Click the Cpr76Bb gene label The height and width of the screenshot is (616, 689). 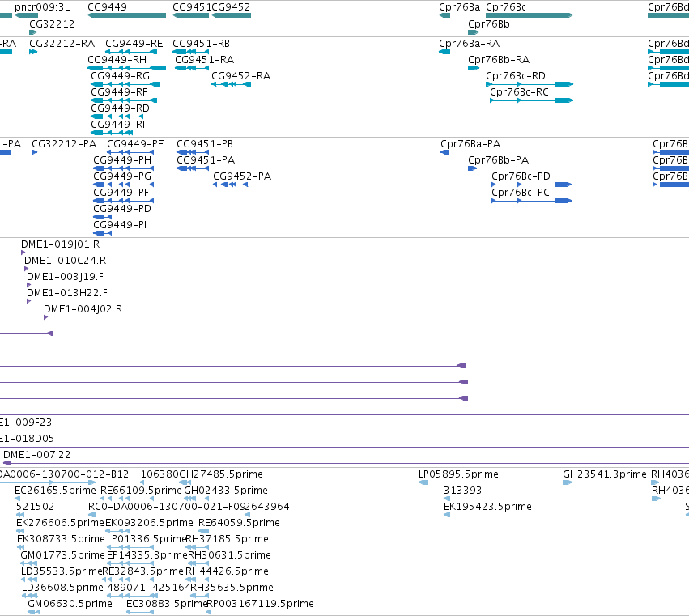(489, 24)
